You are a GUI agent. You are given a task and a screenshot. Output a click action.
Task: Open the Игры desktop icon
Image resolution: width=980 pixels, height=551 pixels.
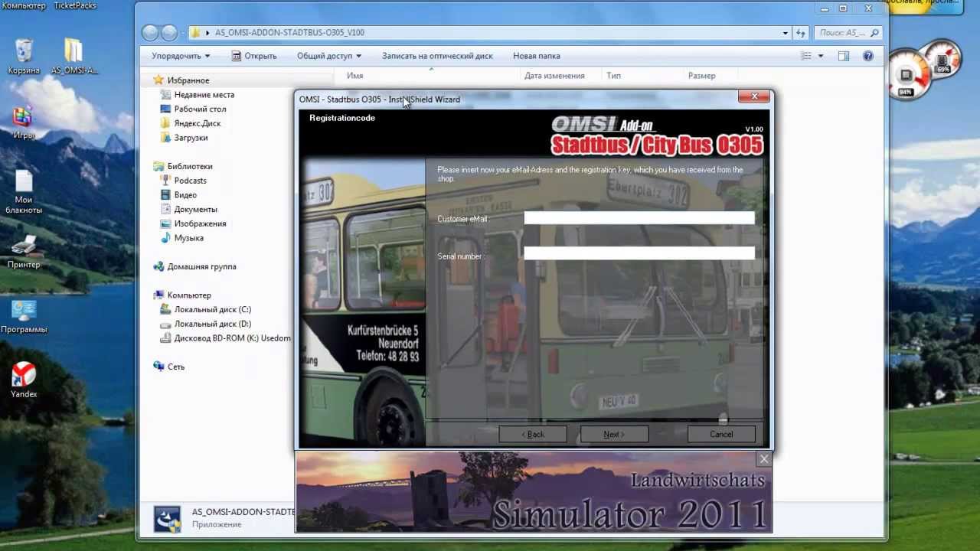[x=24, y=122]
